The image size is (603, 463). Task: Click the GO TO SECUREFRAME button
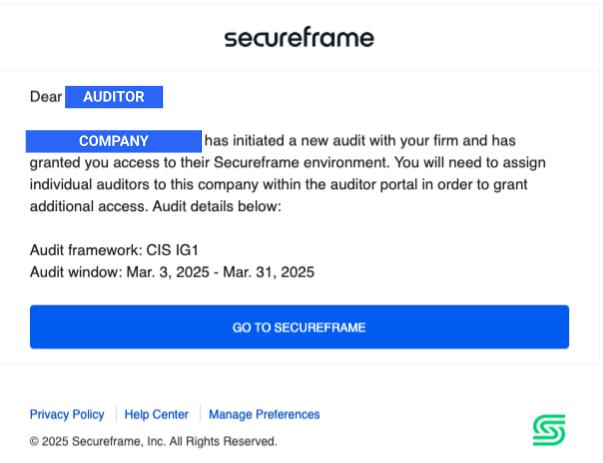pos(299,327)
